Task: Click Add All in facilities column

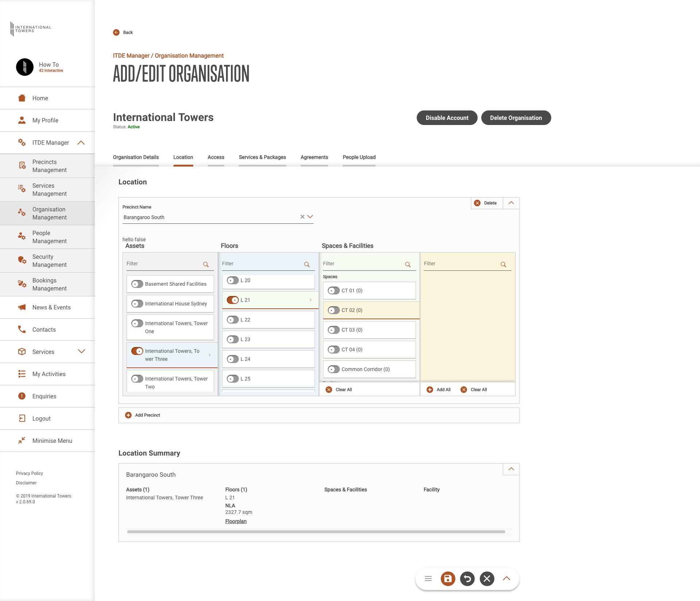Action: [x=439, y=390]
